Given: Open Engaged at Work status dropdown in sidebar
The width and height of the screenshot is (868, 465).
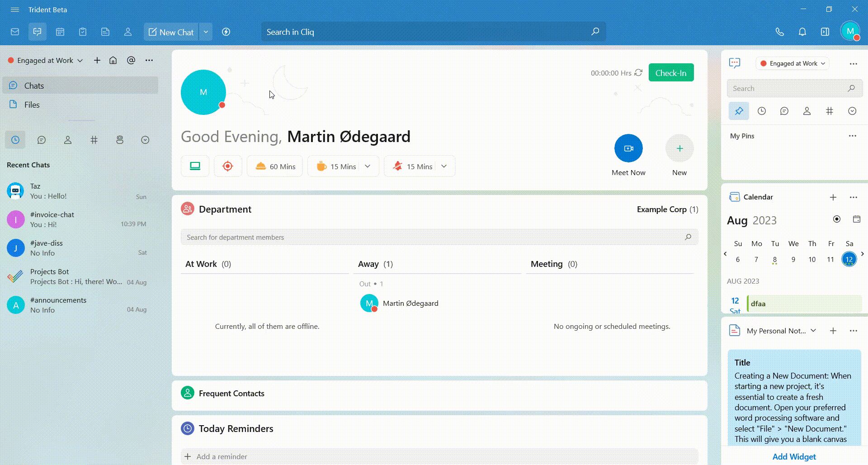Looking at the screenshot, I should pyautogui.click(x=46, y=60).
